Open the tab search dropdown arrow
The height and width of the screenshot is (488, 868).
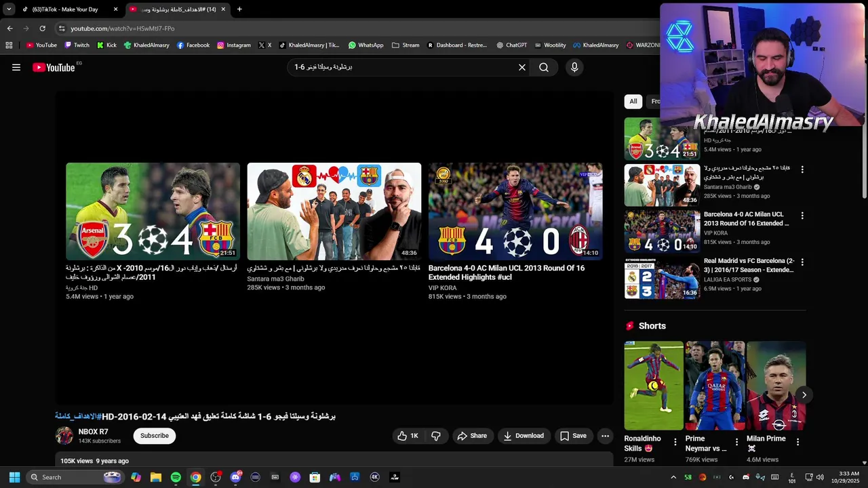[x=8, y=9]
